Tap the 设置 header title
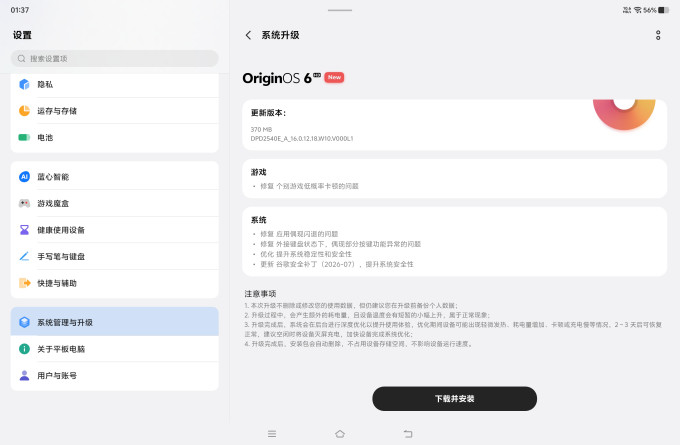This screenshot has height=445, width=680. point(22,35)
